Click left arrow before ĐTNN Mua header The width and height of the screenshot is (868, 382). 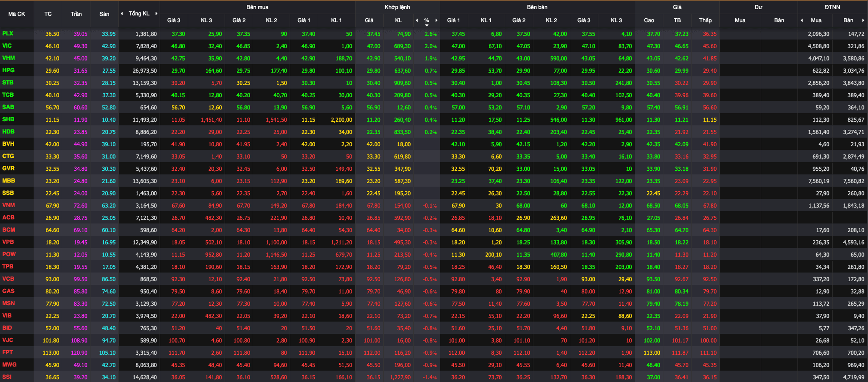pyautogui.click(x=802, y=20)
